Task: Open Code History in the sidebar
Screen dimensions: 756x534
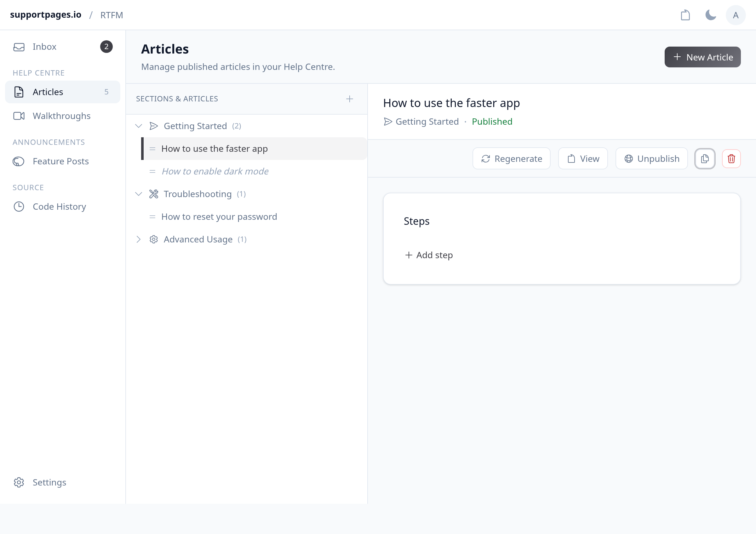Action: (63, 207)
